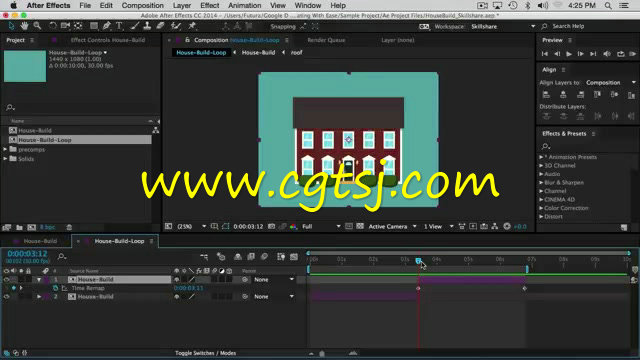Click Toggle Switches / Modes button
The image size is (640, 360).
click(x=205, y=353)
